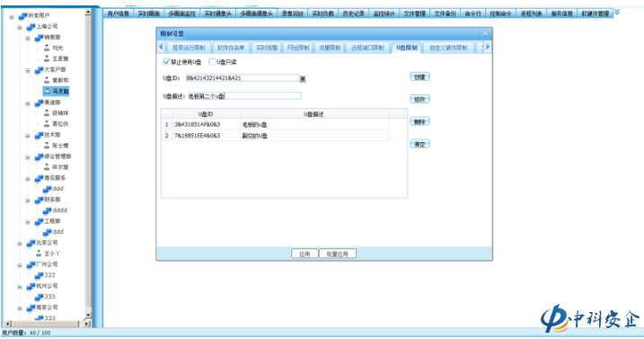
Task: Click the group icon of 综合管理部
Action: click(39, 156)
